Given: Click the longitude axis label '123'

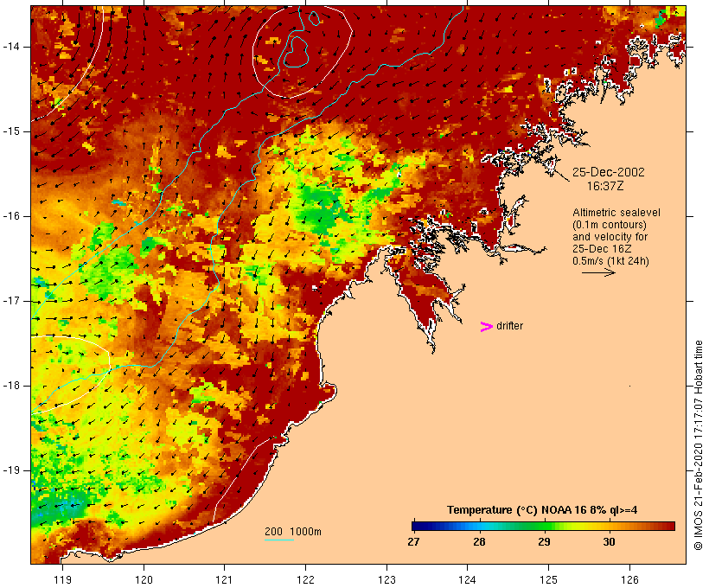Looking at the screenshot, I should [x=386, y=579].
